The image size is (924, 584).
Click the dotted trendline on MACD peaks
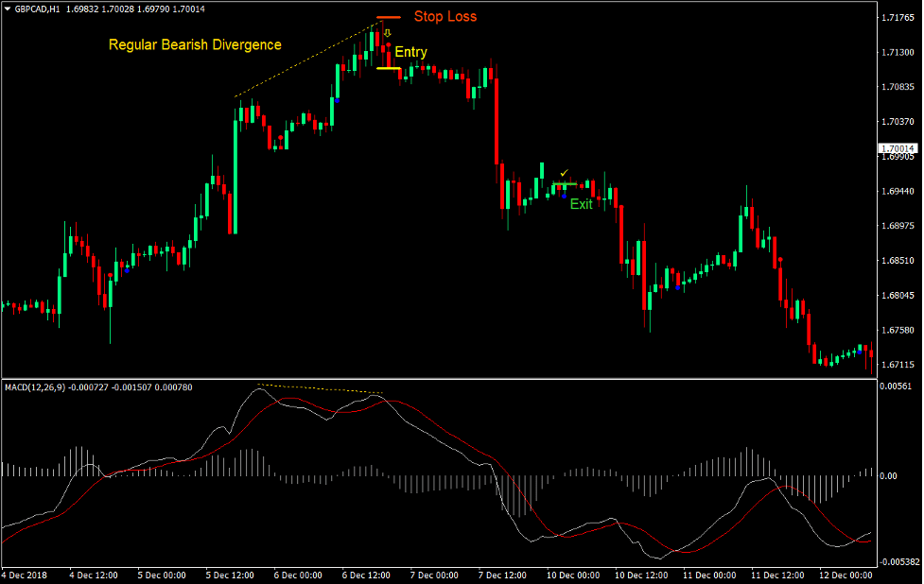pos(317,389)
